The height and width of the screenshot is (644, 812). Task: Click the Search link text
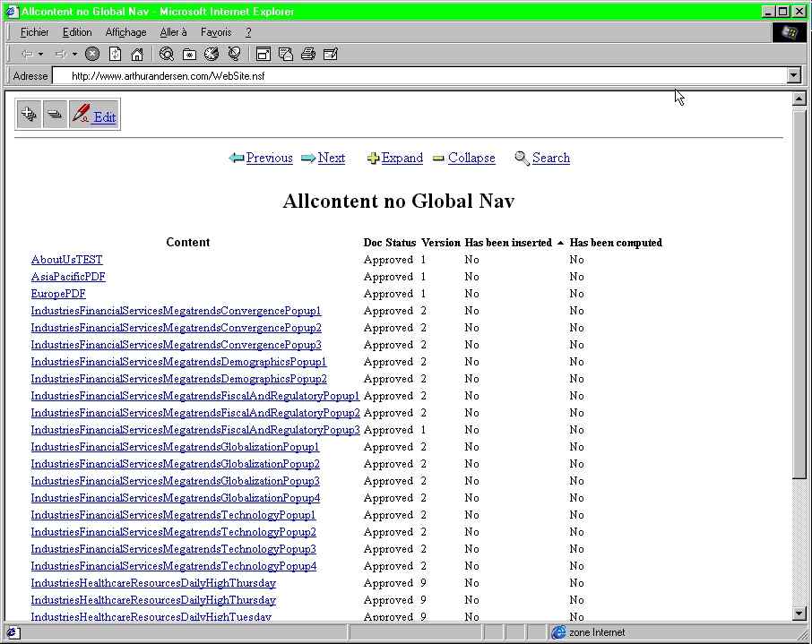pyautogui.click(x=551, y=158)
